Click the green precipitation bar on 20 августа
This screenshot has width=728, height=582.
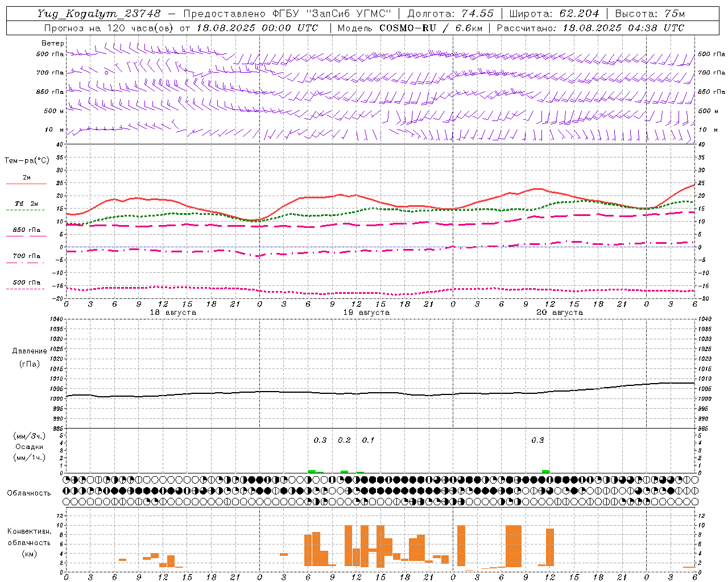tap(546, 471)
